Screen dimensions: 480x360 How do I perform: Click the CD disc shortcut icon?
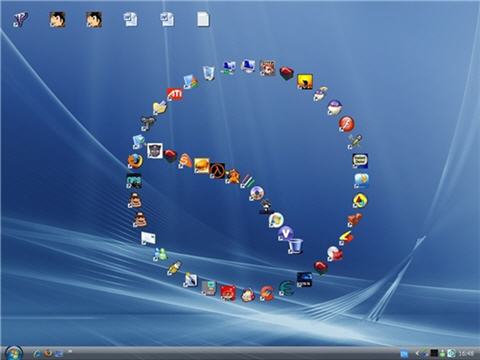[x=257, y=193]
